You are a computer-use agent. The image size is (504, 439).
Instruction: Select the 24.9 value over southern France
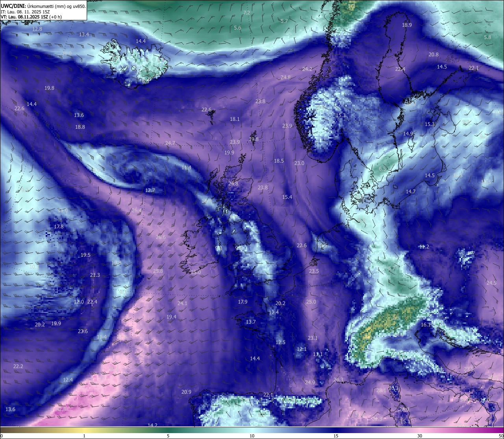[x=310, y=383]
